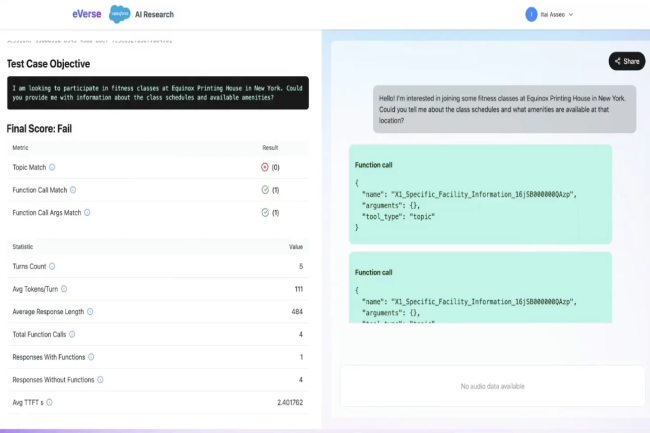Click the green check for Function Call Match
The width and height of the screenshot is (650, 433).
[265, 189]
